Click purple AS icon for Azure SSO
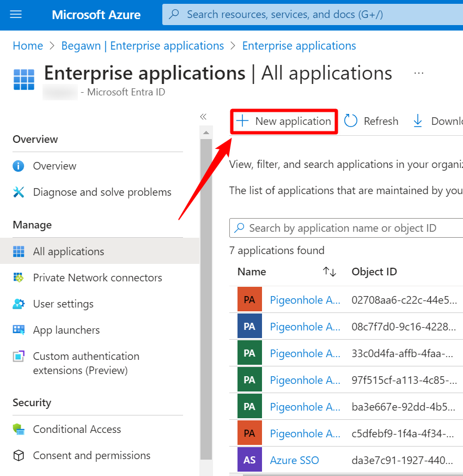The image size is (463, 476). coord(249,460)
